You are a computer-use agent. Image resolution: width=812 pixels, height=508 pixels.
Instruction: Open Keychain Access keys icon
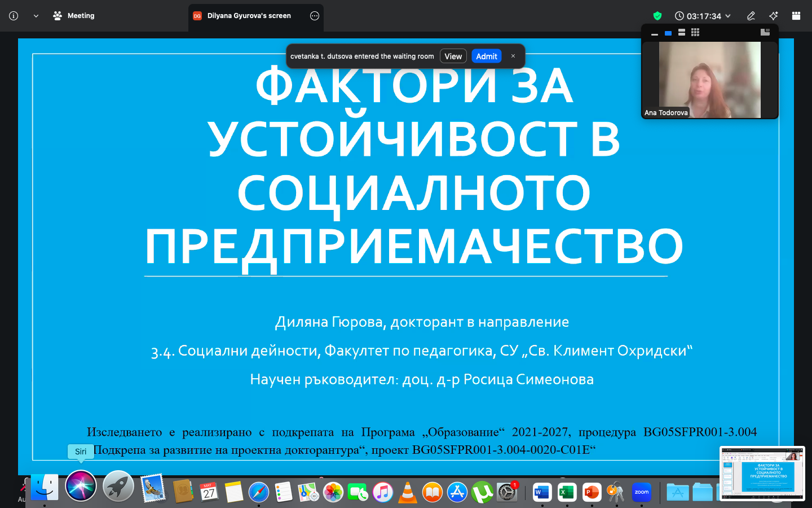click(616, 492)
